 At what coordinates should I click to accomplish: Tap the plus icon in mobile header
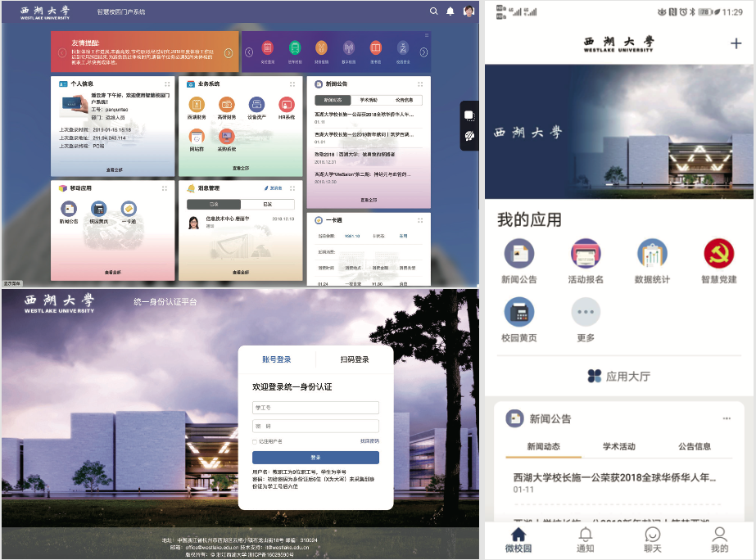tap(736, 44)
